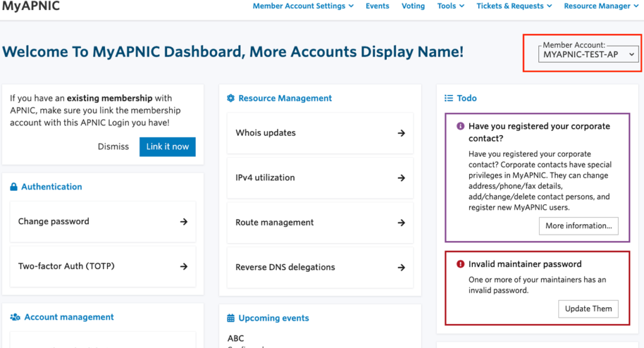The width and height of the screenshot is (644, 348).
Task: Open the Member Account dropdown
Action: tap(588, 54)
